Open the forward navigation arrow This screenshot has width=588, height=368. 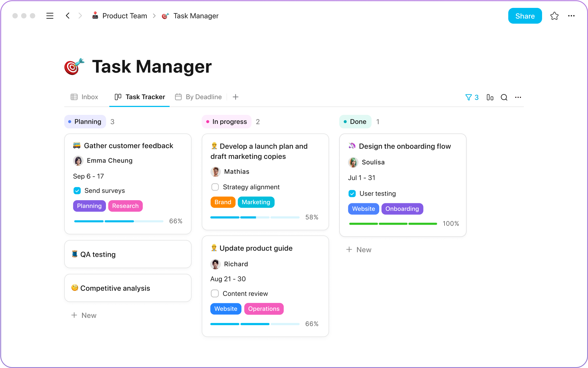80,16
